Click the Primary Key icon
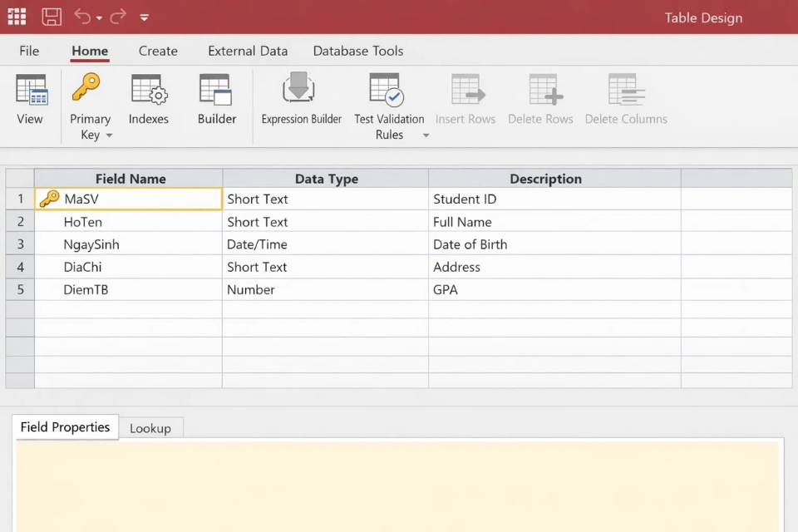The image size is (798, 532). pyautogui.click(x=86, y=87)
